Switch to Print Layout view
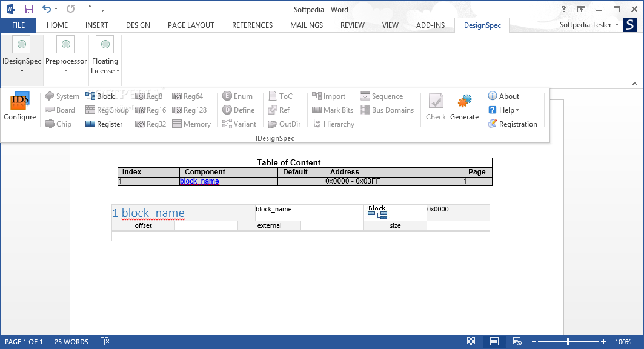Screen dimensions: 644x349 point(494,342)
